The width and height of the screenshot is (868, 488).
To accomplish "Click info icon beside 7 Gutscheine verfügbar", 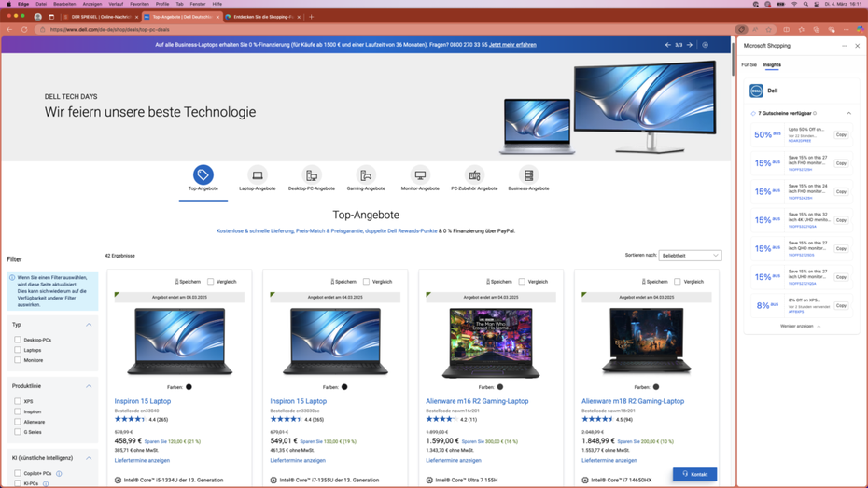I will 815,114.
